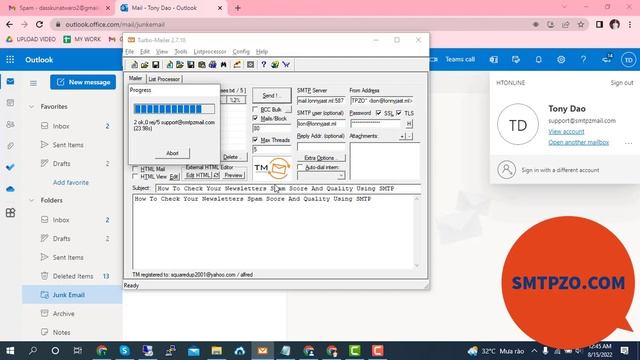Open the Listprocessor menu
Viewport: 640px width, 360px height.
point(210,52)
